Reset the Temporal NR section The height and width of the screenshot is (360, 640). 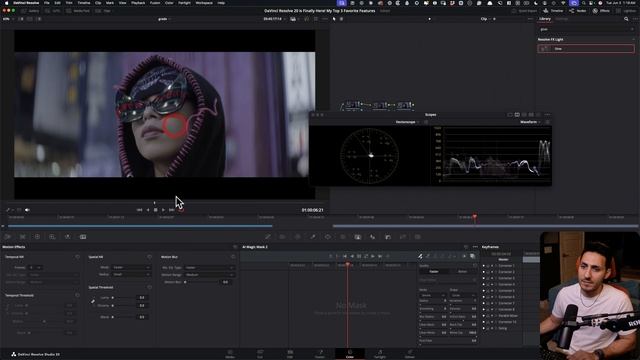click(x=78, y=257)
